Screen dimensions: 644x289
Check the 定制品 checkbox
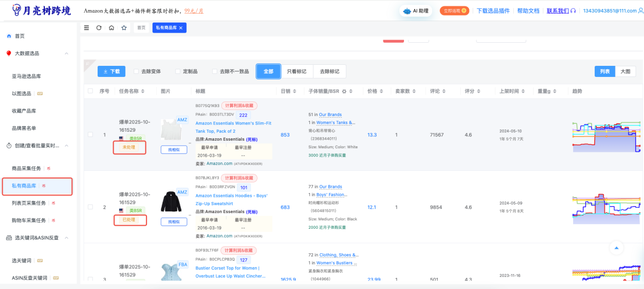178,71
